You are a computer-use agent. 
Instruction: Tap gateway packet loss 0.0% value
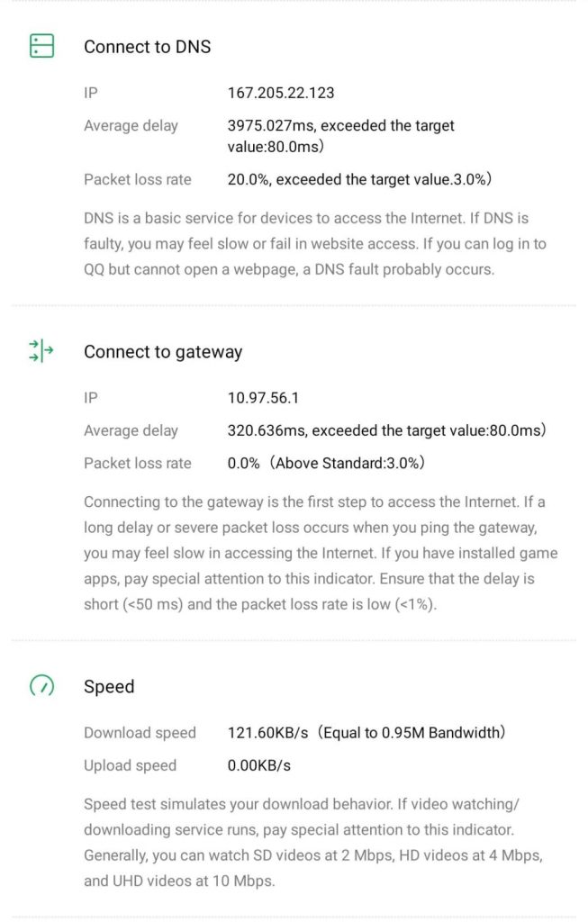pos(326,464)
